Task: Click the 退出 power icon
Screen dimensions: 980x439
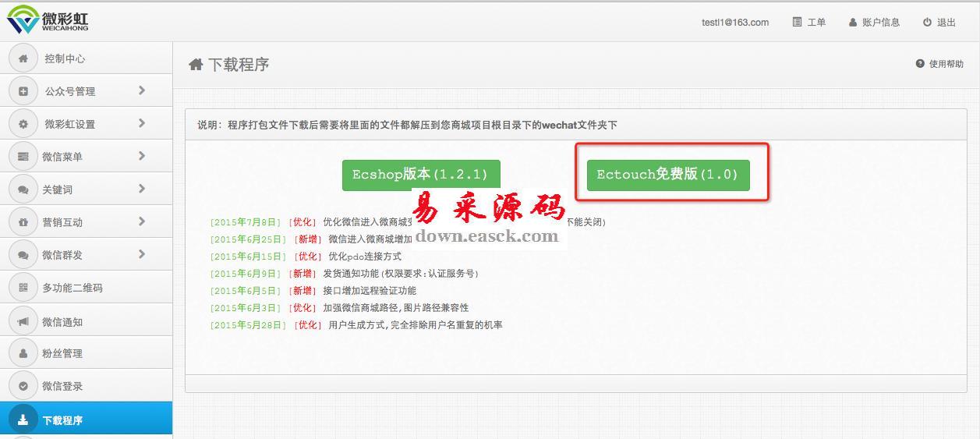Action: [927, 22]
